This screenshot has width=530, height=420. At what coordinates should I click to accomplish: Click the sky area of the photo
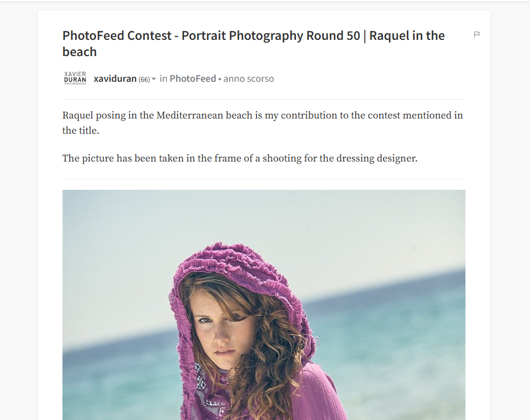pyautogui.click(x=263, y=220)
